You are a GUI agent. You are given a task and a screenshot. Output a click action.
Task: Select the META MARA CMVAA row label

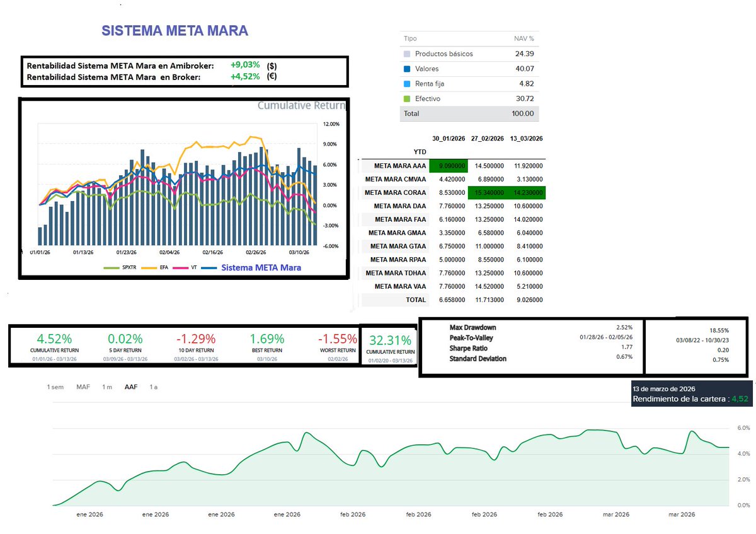(x=395, y=180)
